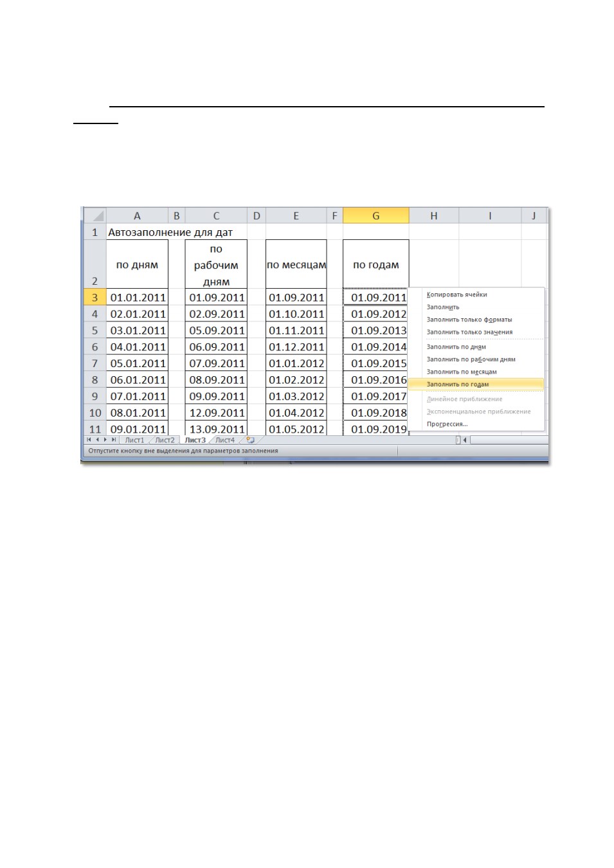Click the tab split handle beside scrollbar
The image size is (614, 868).
[x=458, y=440]
